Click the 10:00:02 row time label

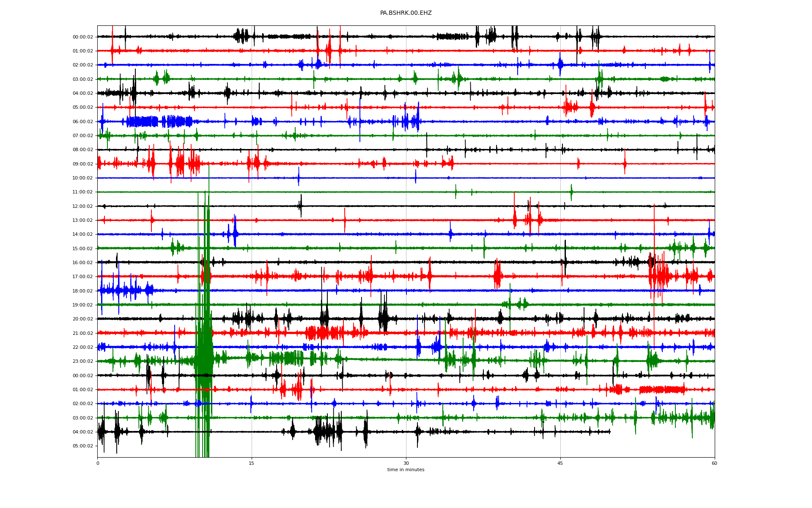(82, 178)
